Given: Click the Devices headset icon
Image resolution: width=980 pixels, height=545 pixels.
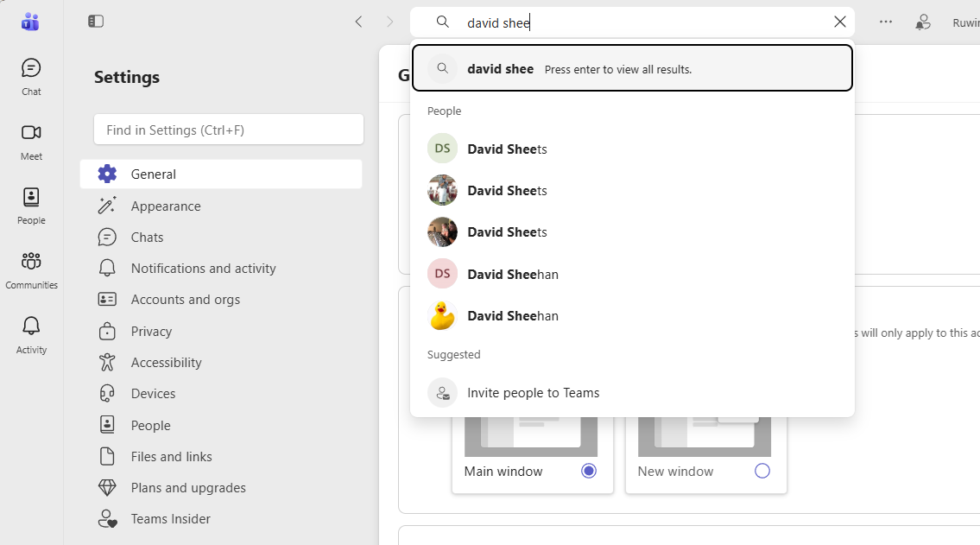Looking at the screenshot, I should click(108, 393).
